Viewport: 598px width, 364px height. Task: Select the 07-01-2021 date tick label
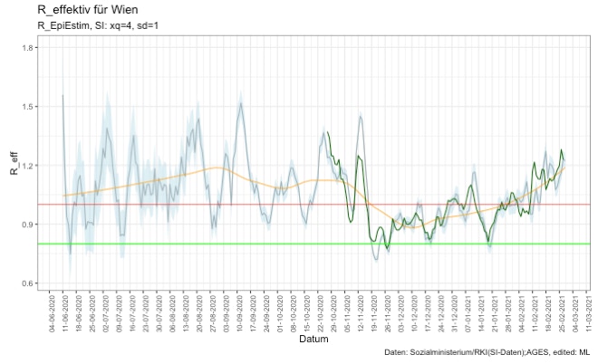pos(468,311)
